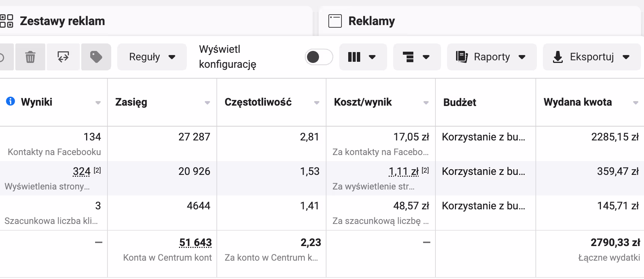
Task: Click Łączne wydatki label
Action: tap(609, 258)
